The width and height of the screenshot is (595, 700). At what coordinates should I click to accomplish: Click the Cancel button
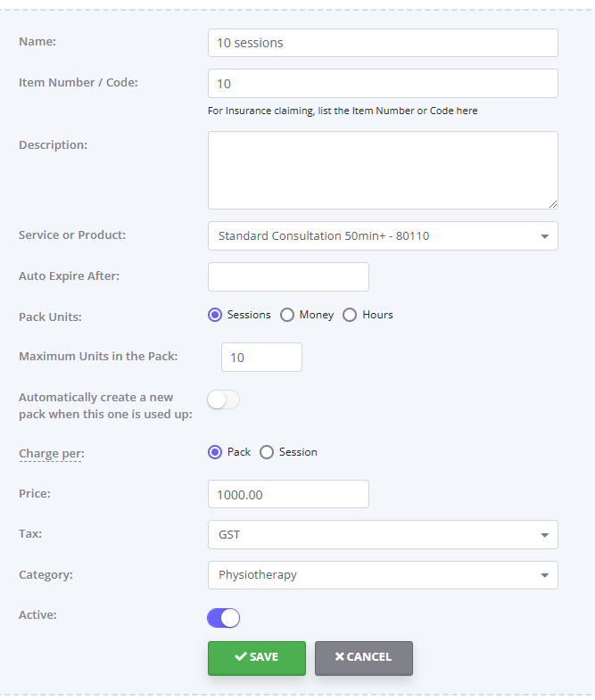[364, 658]
